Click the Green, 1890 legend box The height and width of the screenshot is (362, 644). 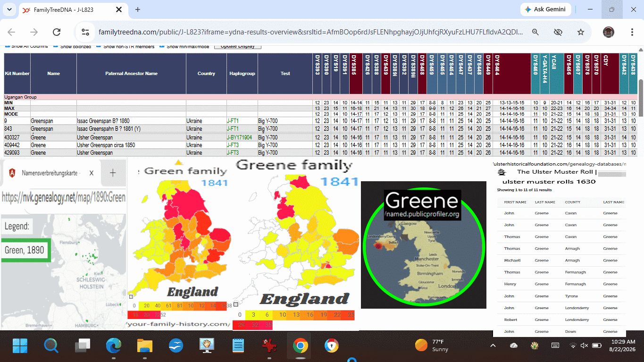click(25, 250)
